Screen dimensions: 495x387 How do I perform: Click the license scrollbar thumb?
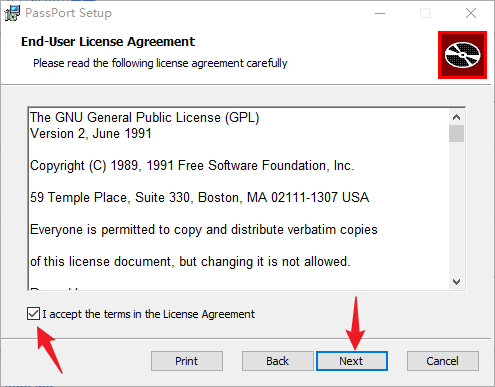point(456,133)
